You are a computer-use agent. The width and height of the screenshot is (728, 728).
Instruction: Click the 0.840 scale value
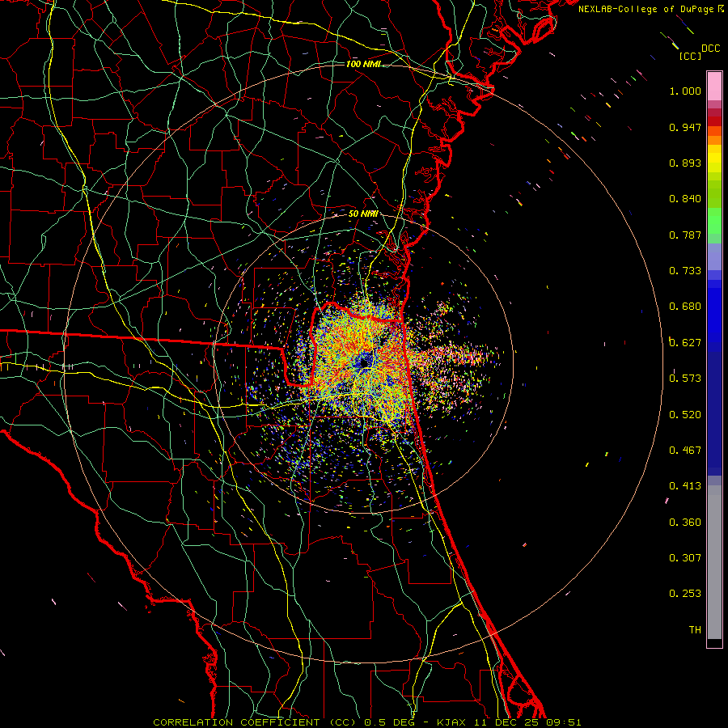[685, 199]
